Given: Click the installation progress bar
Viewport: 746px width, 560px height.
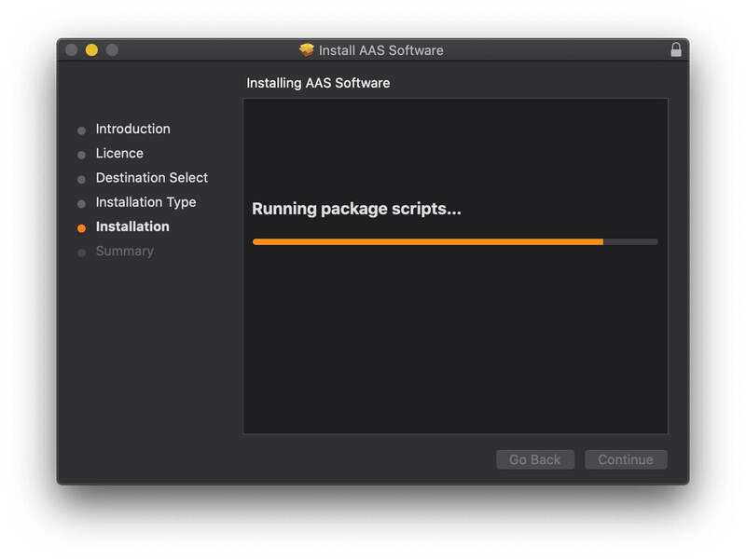Looking at the screenshot, I should tap(454, 241).
